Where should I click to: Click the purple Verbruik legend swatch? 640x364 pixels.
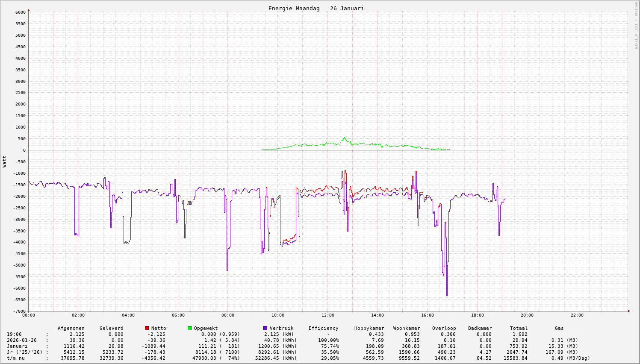265,328
